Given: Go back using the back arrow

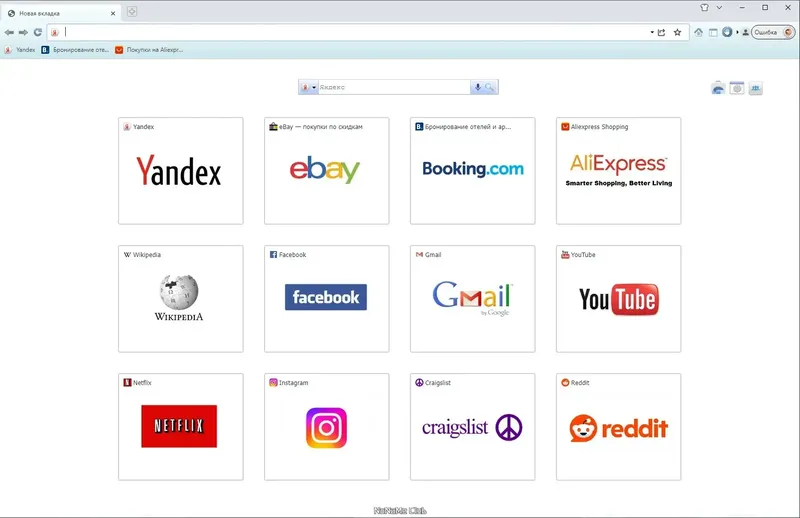Looking at the screenshot, I should point(9,32).
